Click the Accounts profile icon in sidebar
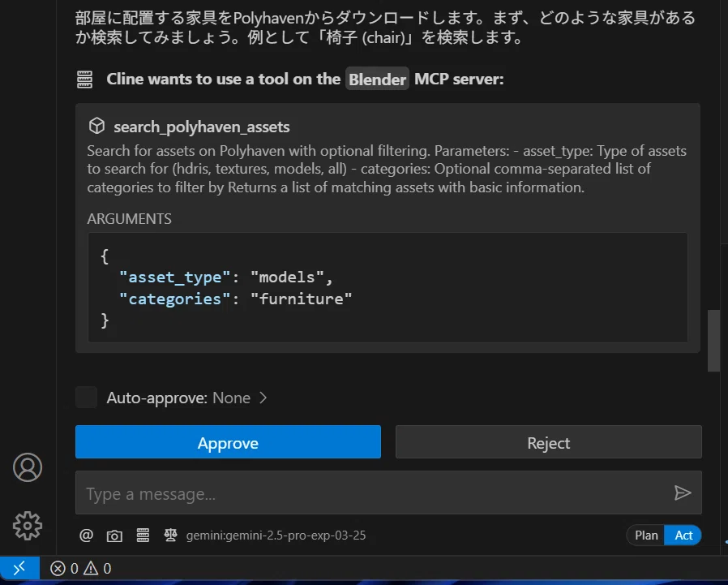Screen dimensions: 728x585 click(x=28, y=467)
